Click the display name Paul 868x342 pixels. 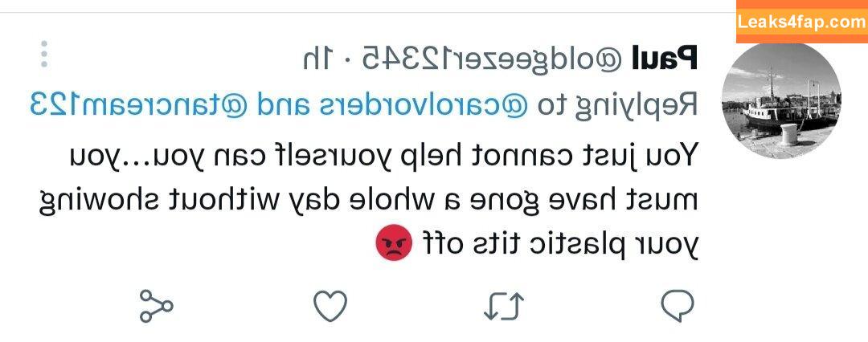(665, 58)
